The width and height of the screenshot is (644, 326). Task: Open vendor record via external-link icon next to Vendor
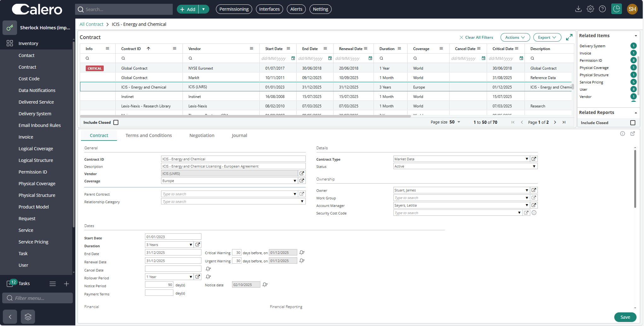pyautogui.click(x=302, y=173)
